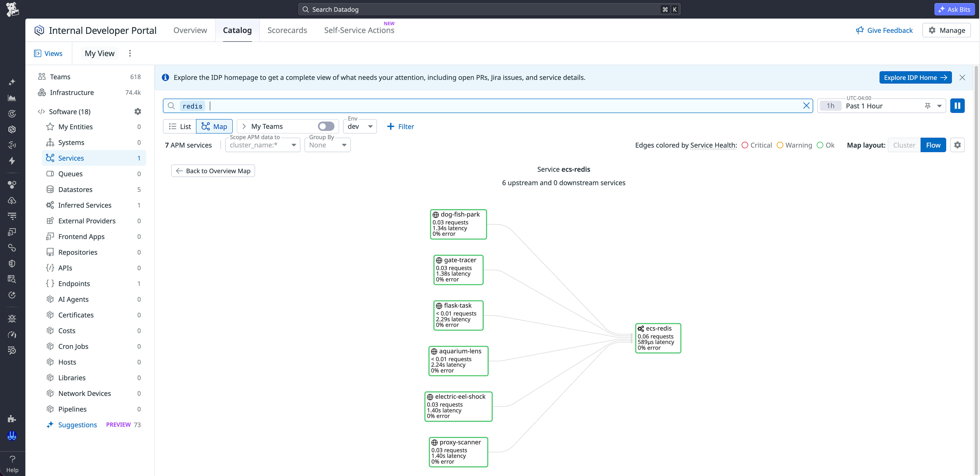This screenshot has height=476, width=980.
Task: Click the Datastores database icon
Action: 50,189
